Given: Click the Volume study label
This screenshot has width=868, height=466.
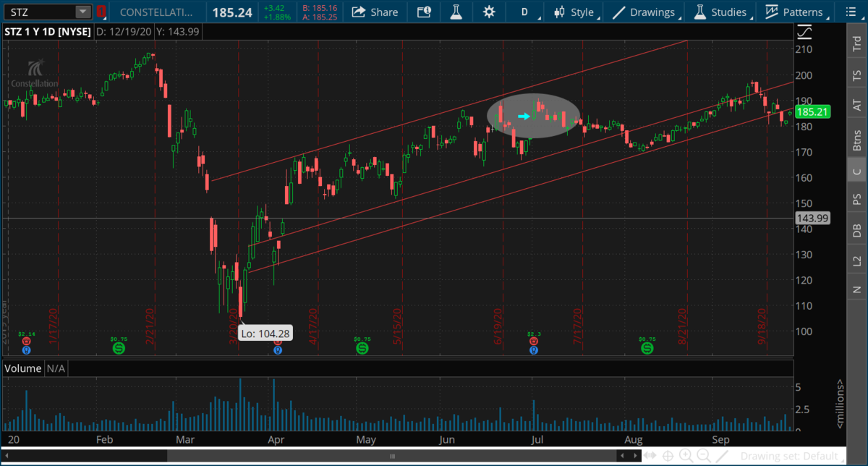Looking at the screenshot, I should [22, 368].
